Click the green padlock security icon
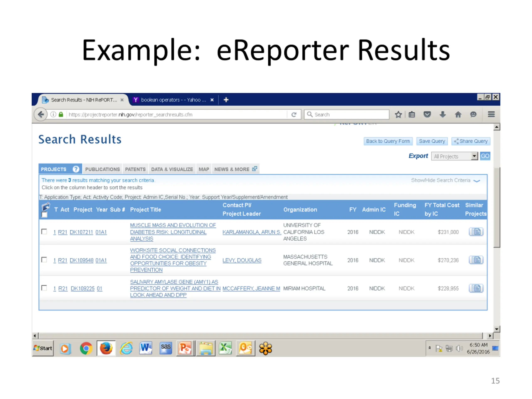Image resolution: width=532 pixels, height=399 pixels. pos(61,115)
